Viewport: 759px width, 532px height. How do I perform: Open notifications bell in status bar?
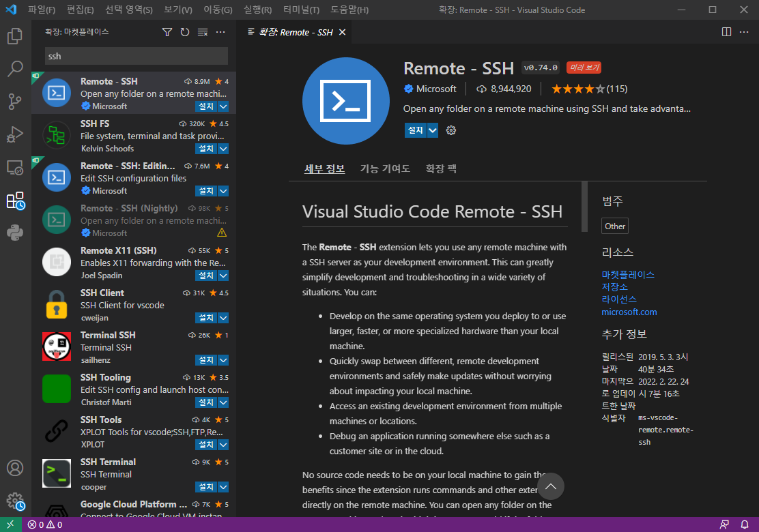pos(745,524)
